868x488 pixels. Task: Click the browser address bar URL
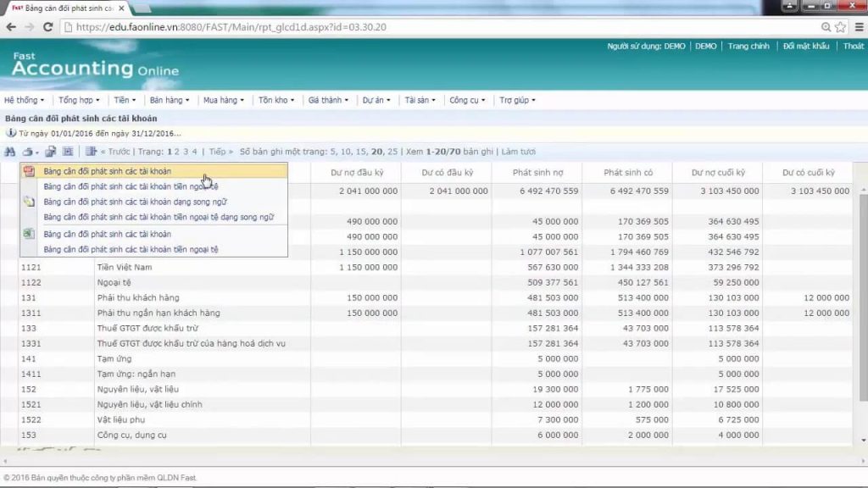pos(231,26)
